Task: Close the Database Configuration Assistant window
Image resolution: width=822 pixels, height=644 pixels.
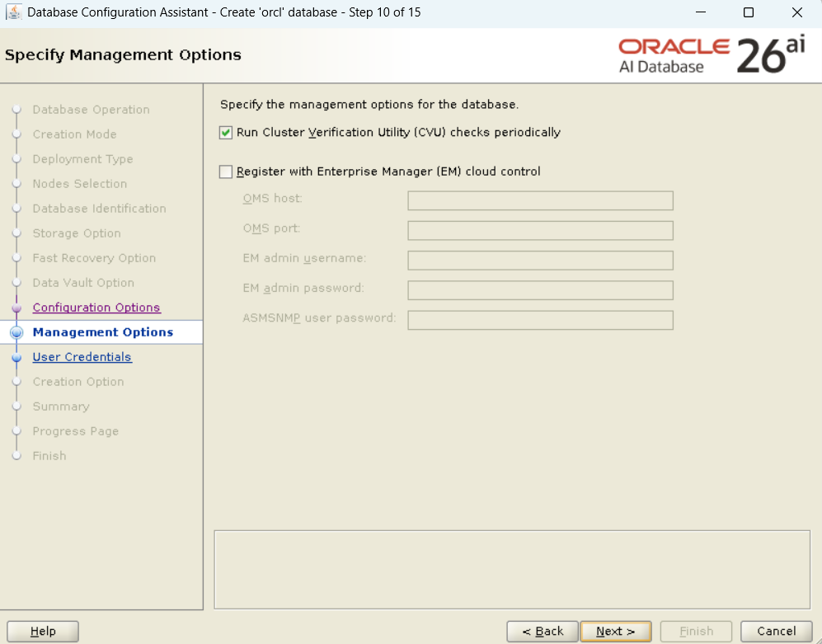Action: [x=797, y=12]
